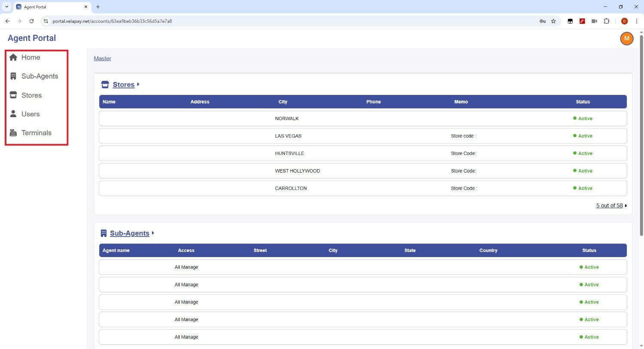The image size is (644, 349).
Task: Open the '5 out of 58' stores link
Action: coord(609,206)
